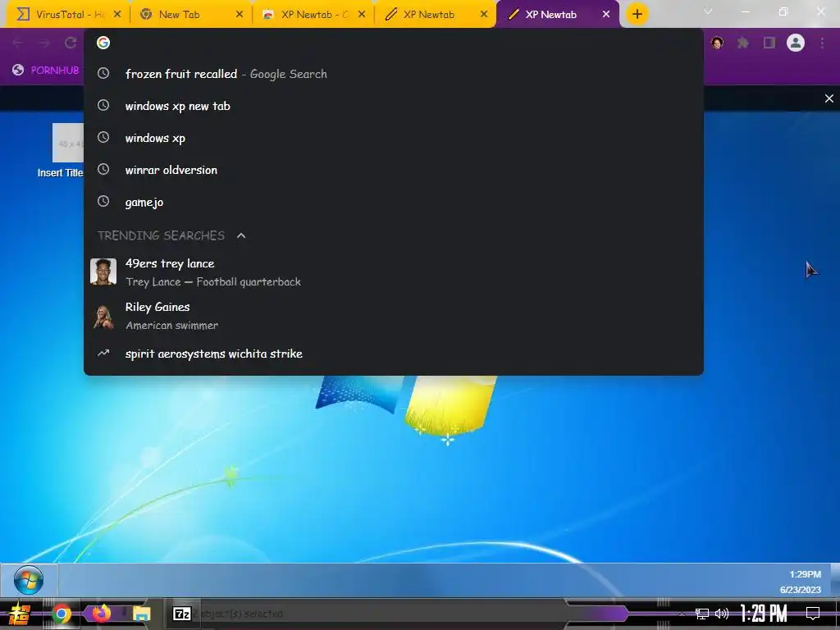
Task: Launch Firefox from the taskbar
Action: coord(101,614)
